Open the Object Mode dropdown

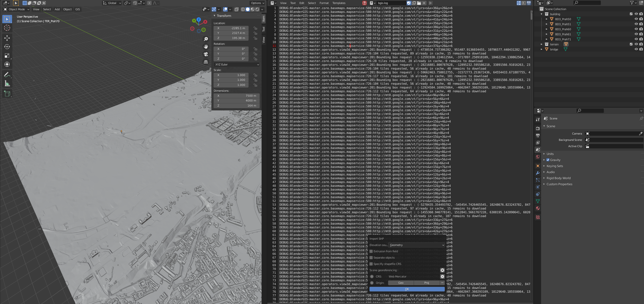tap(16, 9)
